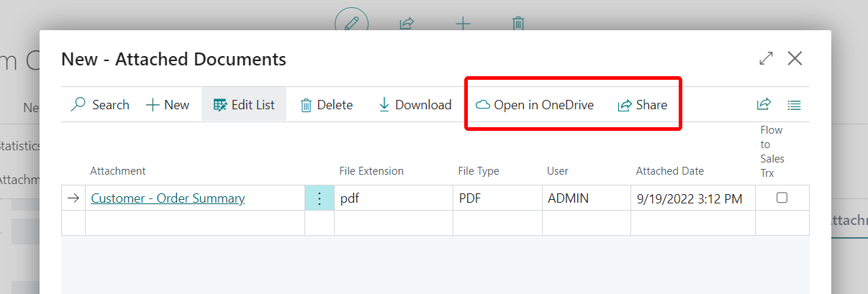Viewport: 868px width, 294px height.
Task: Select the pdf file extension cell
Action: click(x=393, y=198)
